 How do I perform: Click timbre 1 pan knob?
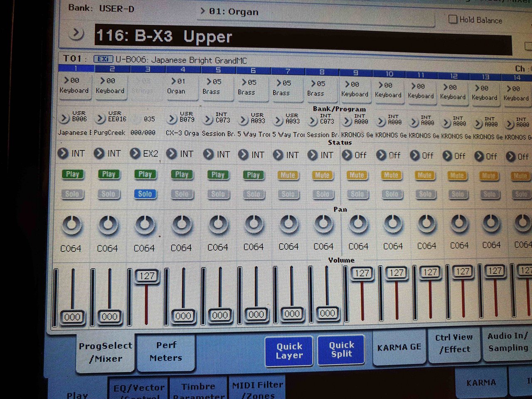pos(72,225)
